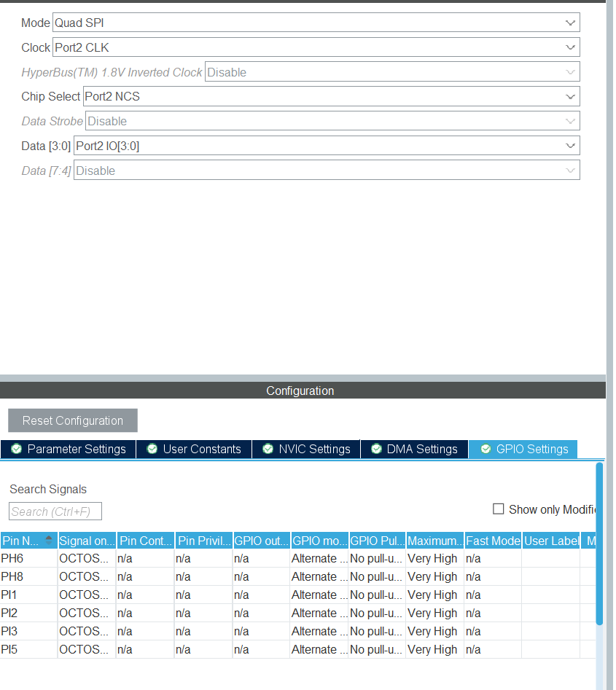The height and width of the screenshot is (690, 616).
Task: Click the check icon on DMA Settings tab
Action: tap(376, 449)
